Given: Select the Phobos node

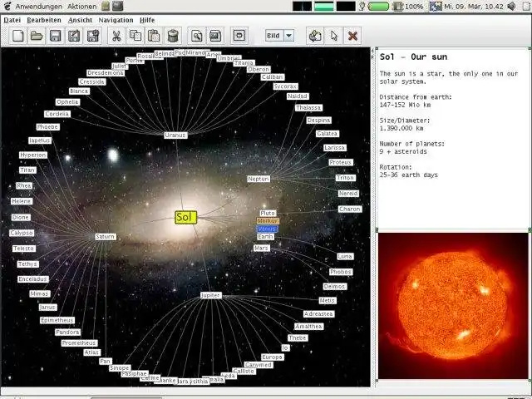Looking at the screenshot, I should pyautogui.click(x=341, y=272).
